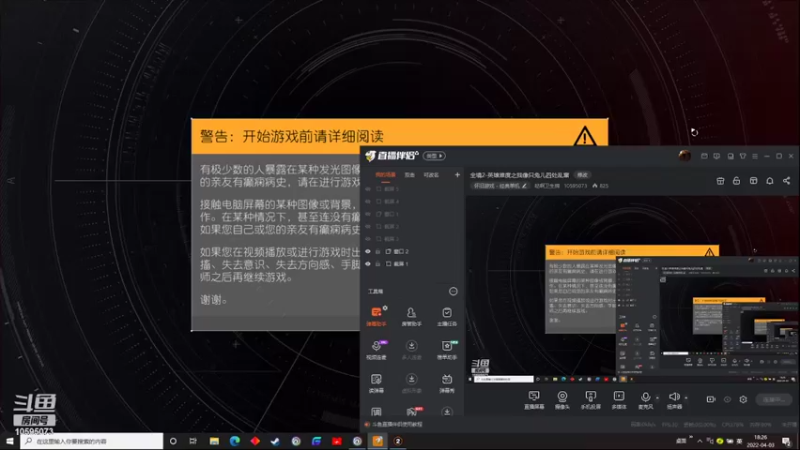Open Microsoft Edge from taskbar
800x450 pixels.
pyautogui.click(x=235, y=441)
